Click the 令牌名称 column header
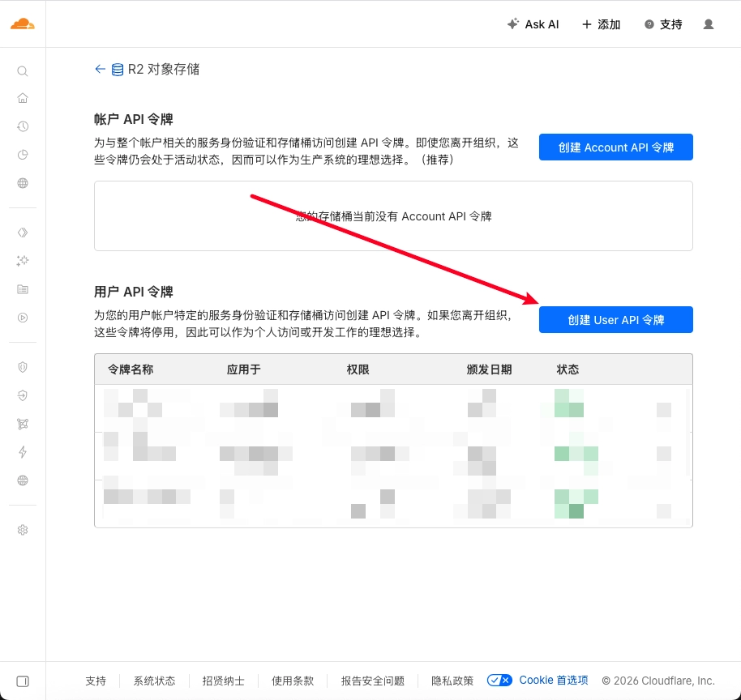This screenshot has width=741, height=700. [131, 369]
